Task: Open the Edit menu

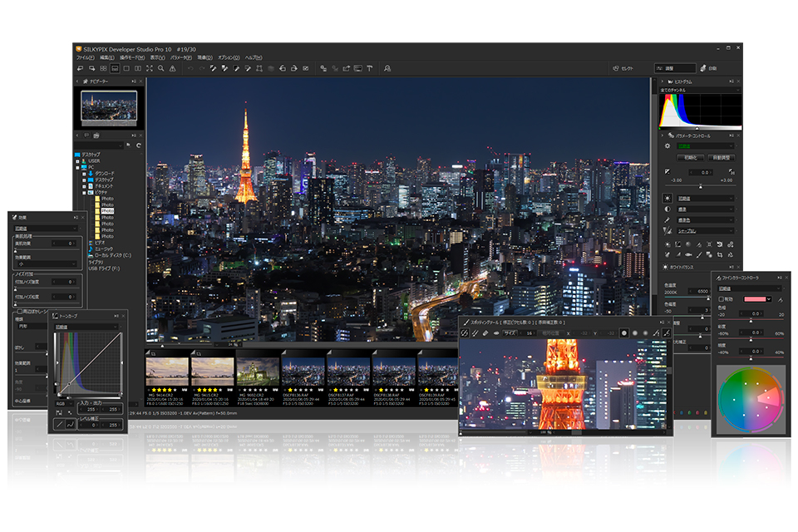Action: point(107,57)
